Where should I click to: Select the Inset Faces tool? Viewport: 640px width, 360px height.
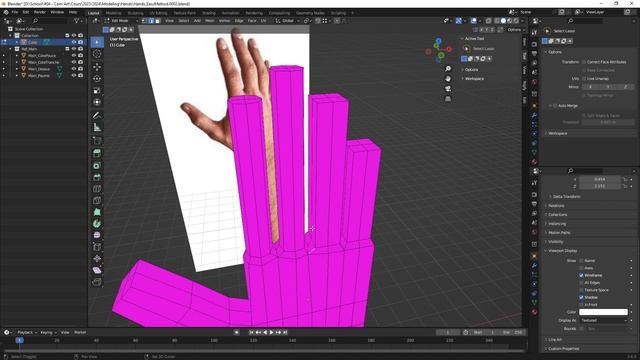pyautogui.click(x=97, y=165)
